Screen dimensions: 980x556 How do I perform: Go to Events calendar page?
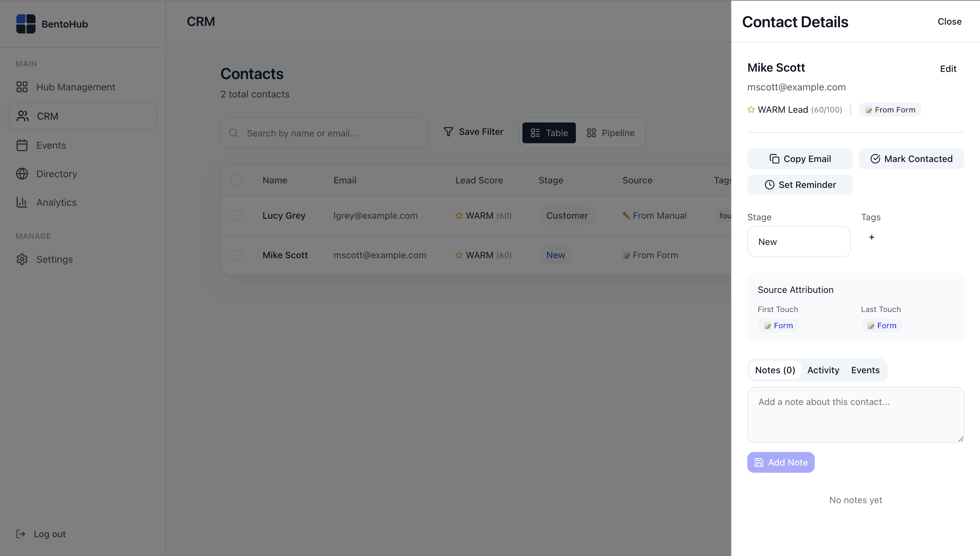51,145
